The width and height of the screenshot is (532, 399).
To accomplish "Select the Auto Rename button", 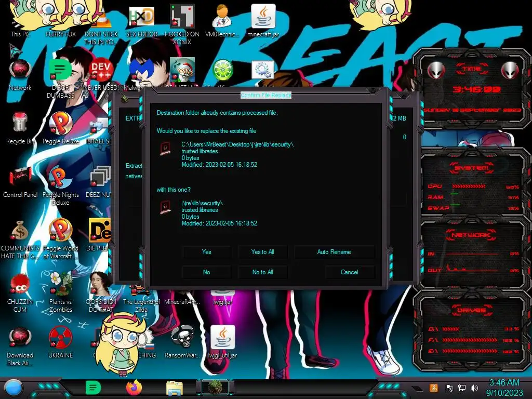I will pyautogui.click(x=334, y=252).
